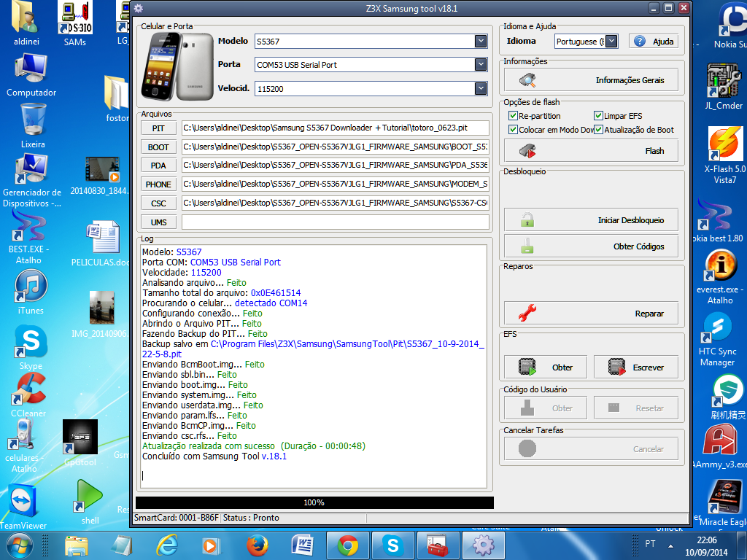This screenshot has height=560, width=747.
Task: Open Firefox from the taskbar
Action: 258,545
